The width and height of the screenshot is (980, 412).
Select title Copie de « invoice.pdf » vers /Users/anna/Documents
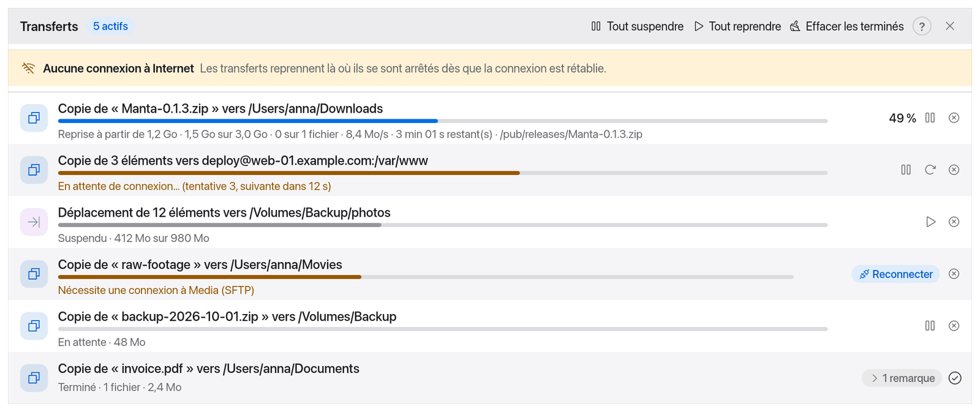point(209,369)
